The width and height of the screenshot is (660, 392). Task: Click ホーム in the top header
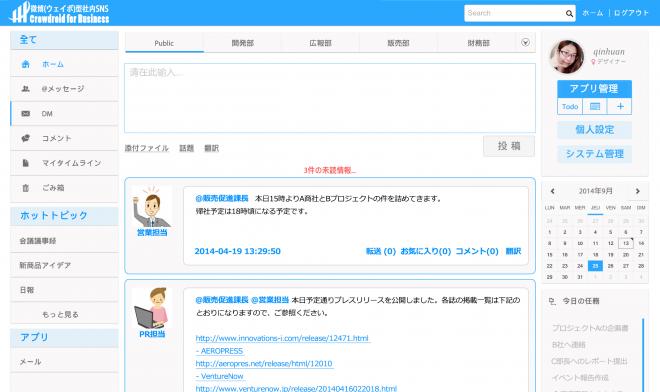593,13
